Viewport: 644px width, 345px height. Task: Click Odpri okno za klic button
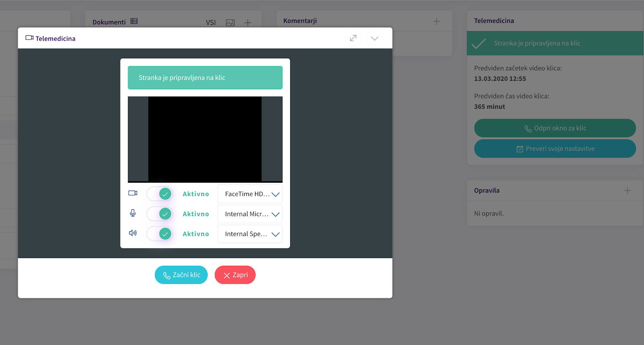pos(555,128)
